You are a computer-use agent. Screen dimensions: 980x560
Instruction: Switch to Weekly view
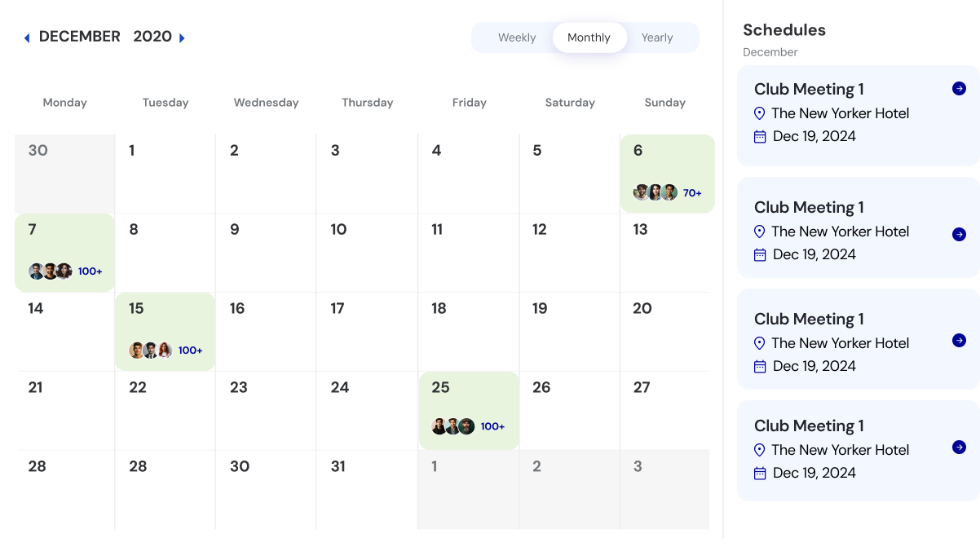(517, 37)
